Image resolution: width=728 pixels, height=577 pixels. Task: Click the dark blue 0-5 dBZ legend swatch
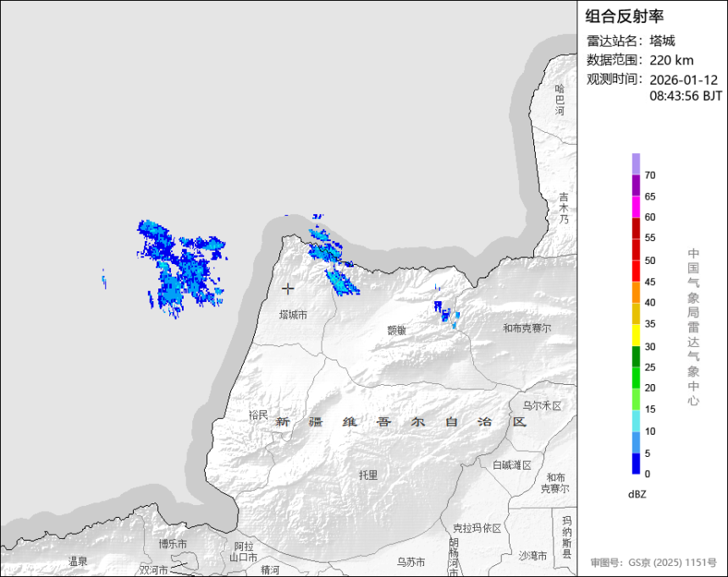click(636, 464)
